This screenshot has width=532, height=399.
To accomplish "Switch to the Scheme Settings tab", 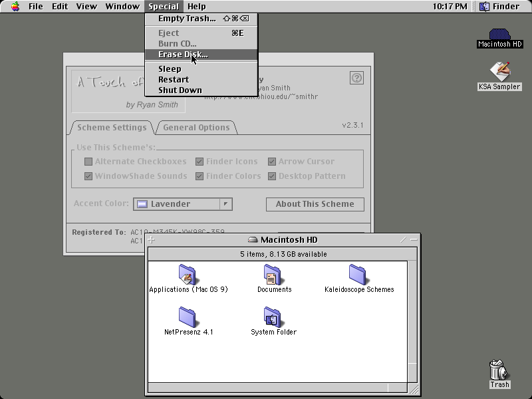I will (x=112, y=128).
